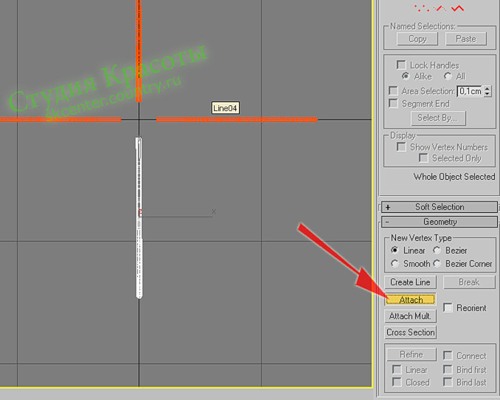The image size is (500, 400).
Task: Click the Create Line button
Action: [x=410, y=282]
